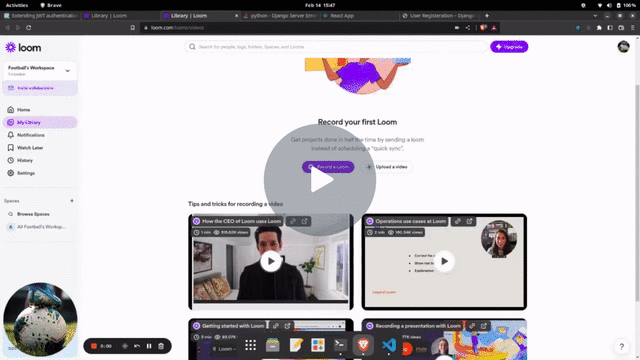
Task: Open Visual Studio Code from dock
Action: 389,345
